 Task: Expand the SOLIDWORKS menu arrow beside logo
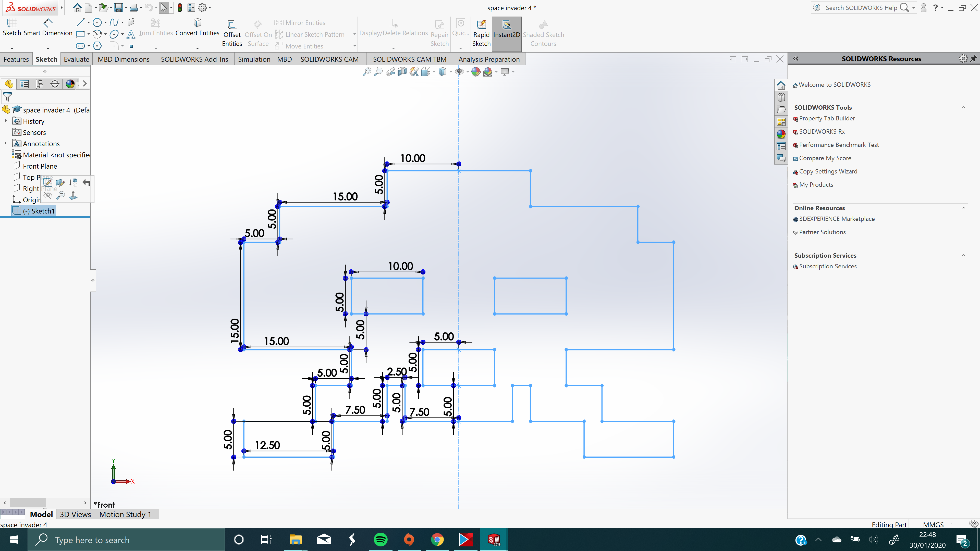(x=61, y=8)
